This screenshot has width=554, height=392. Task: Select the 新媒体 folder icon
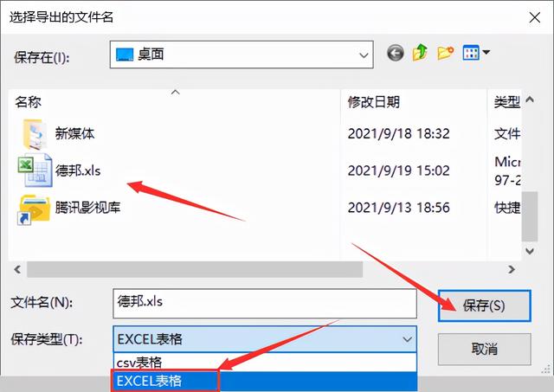point(34,134)
